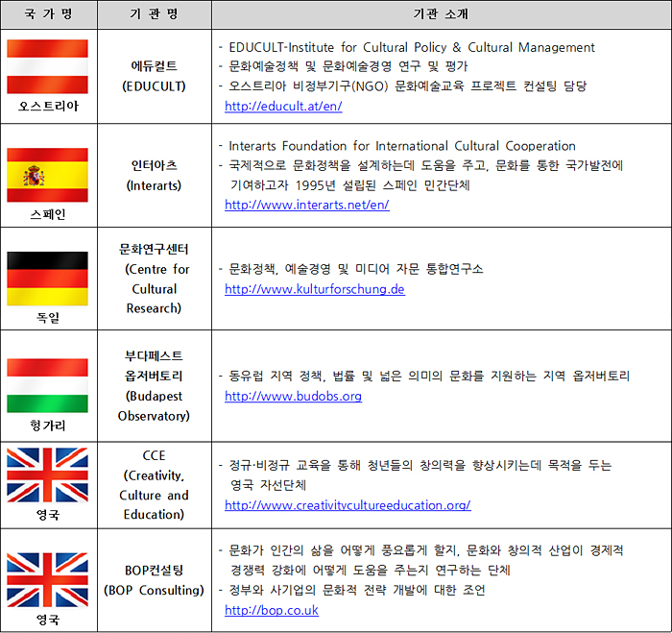
Task: Click the CCE organization abbreviation
Action: point(154,455)
